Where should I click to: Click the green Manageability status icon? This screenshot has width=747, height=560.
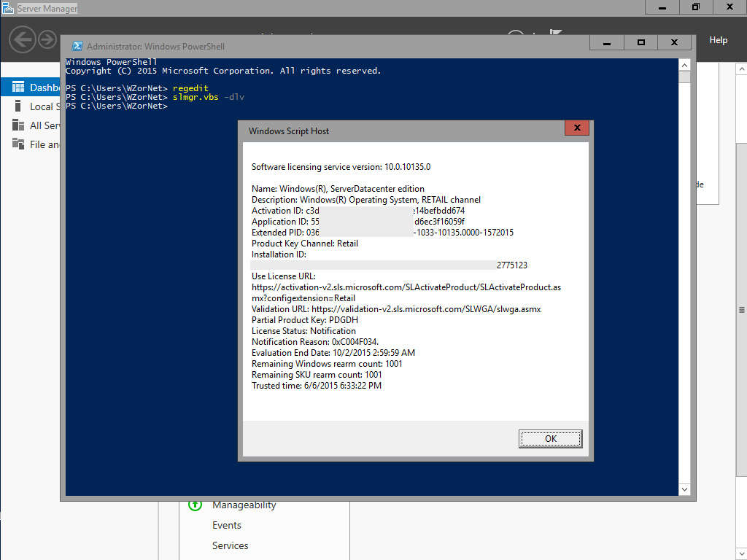coord(194,505)
